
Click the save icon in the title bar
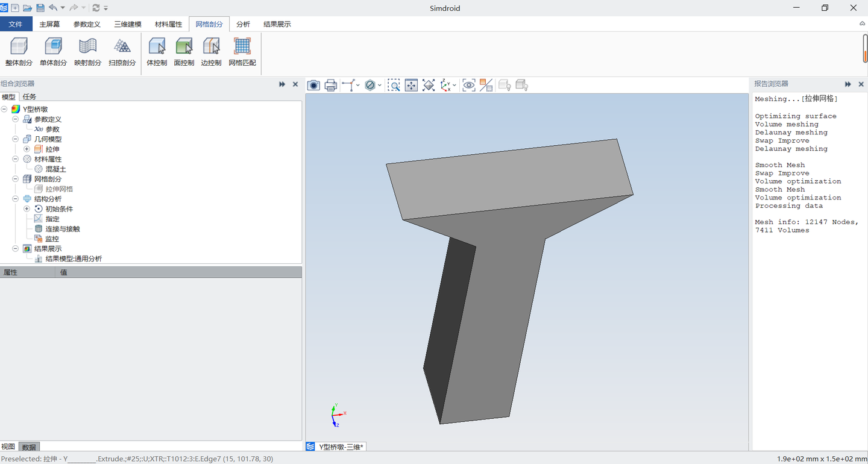[40, 8]
